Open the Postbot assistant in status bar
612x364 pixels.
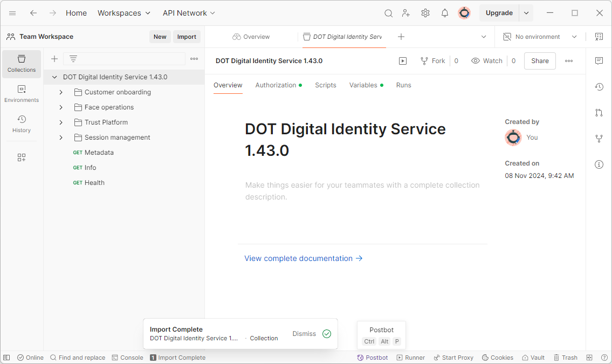[373, 358]
